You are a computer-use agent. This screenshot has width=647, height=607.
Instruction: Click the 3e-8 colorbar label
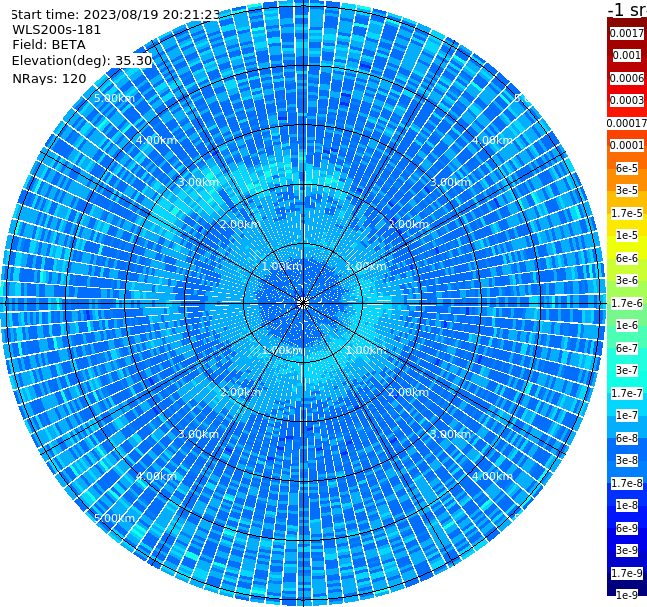[627, 460]
